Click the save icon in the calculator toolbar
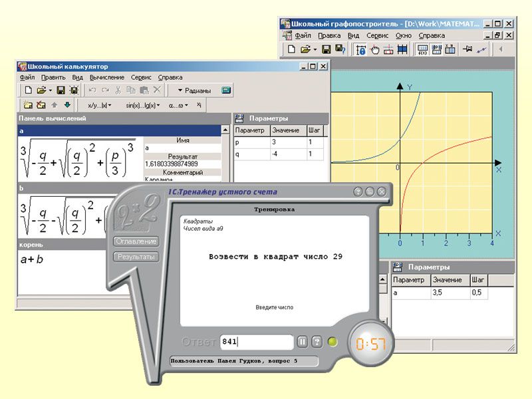The height and width of the screenshot is (399, 532). point(61,90)
